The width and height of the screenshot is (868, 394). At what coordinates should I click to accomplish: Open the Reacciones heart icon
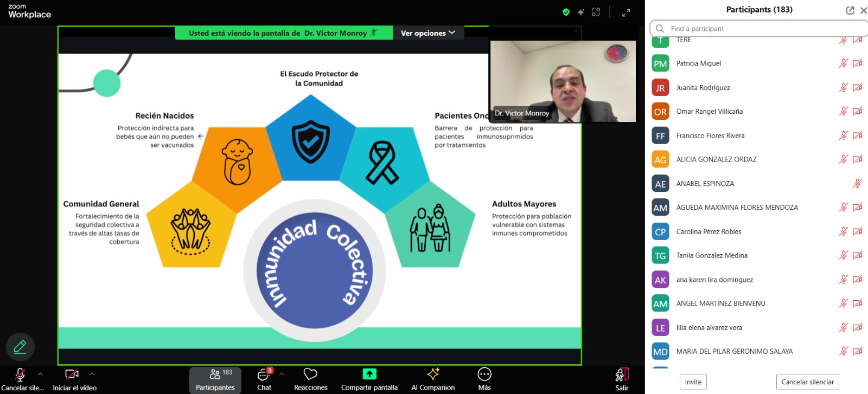point(310,374)
